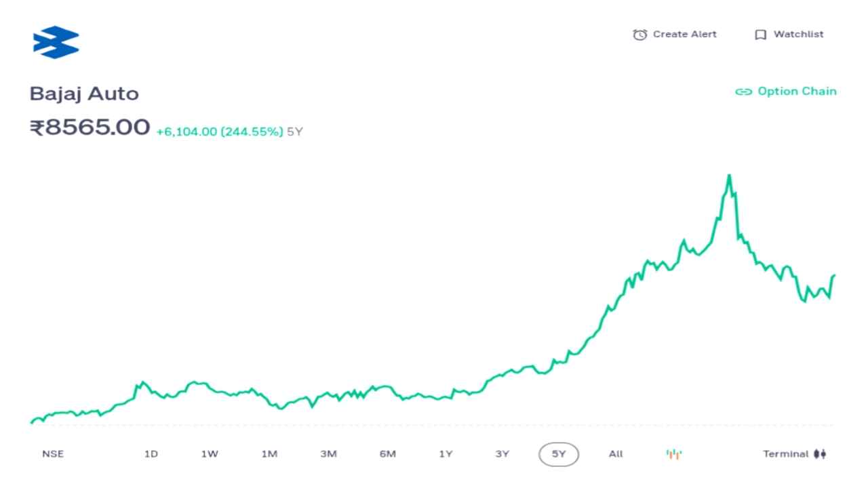Click the peak of the price chart
The image size is (868, 488).
coord(729,176)
